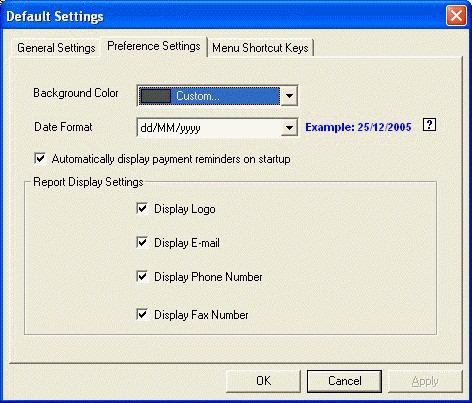This screenshot has height=403, width=472.
Task: Select the Preference Settings tab
Action: pyautogui.click(x=154, y=46)
